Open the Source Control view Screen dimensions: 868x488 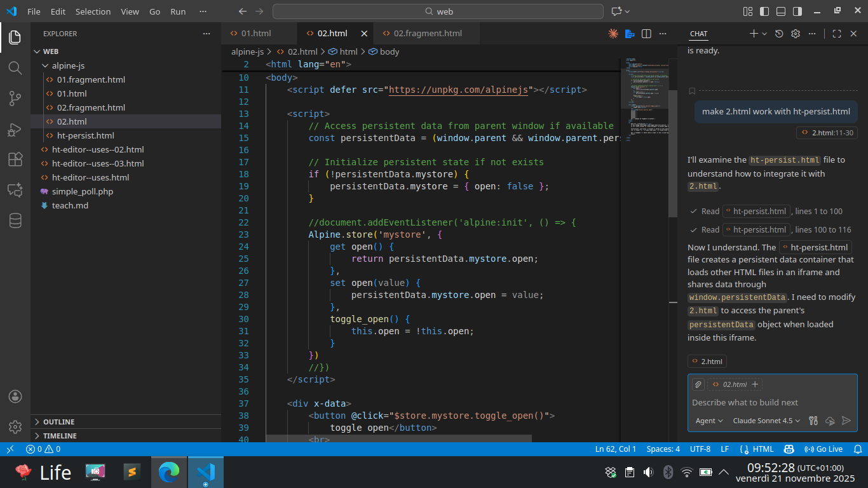(15, 98)
